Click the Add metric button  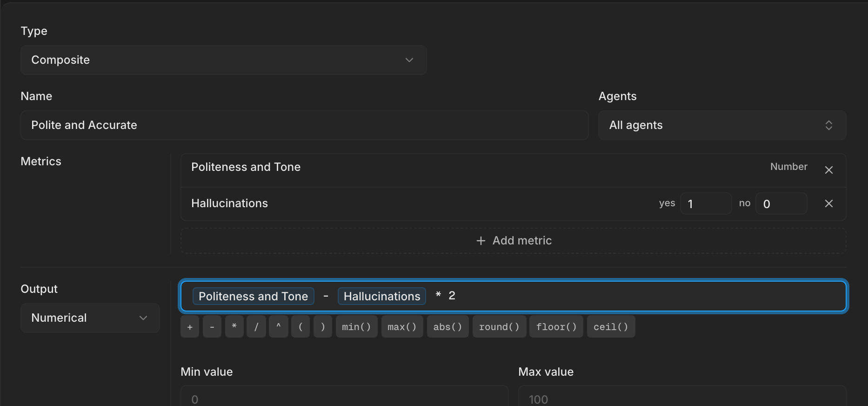pos(513,241)
